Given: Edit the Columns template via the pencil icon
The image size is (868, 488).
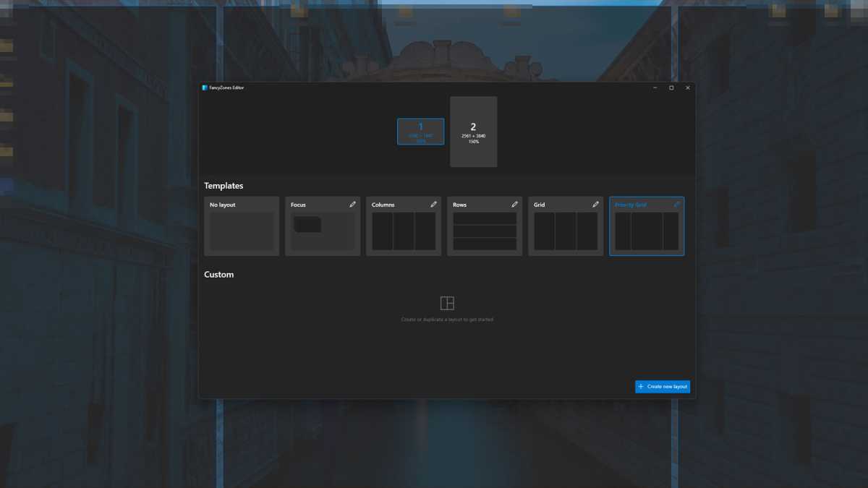Looking at the screenshot, I should [433, 205].
